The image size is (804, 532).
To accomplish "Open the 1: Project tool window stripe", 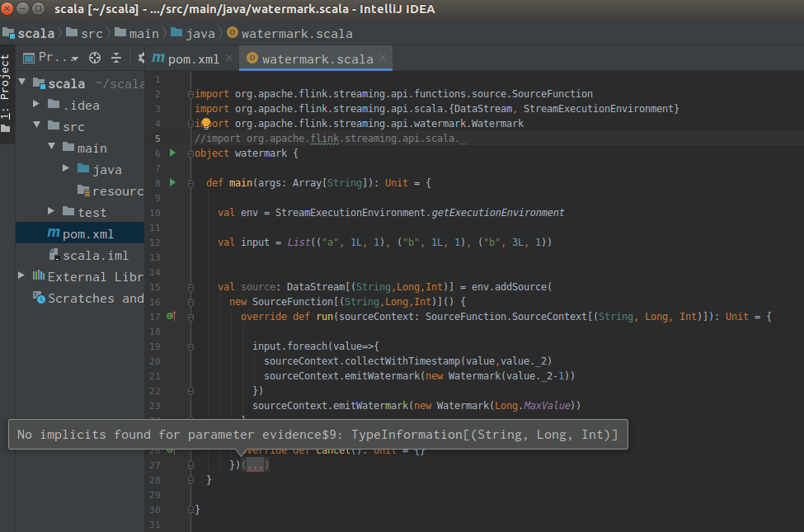I will pyautogui.click(x=6, y=92).
